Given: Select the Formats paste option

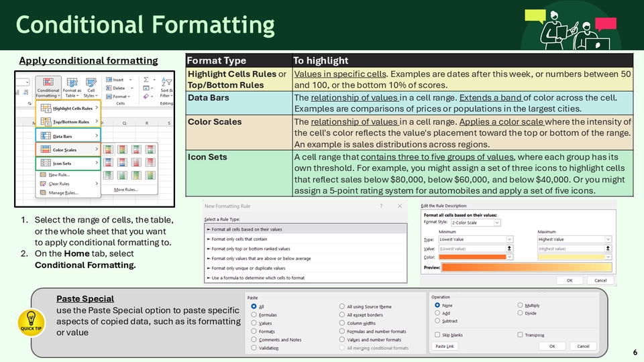Looking at the screenshot, I should [x=254, y=331].
